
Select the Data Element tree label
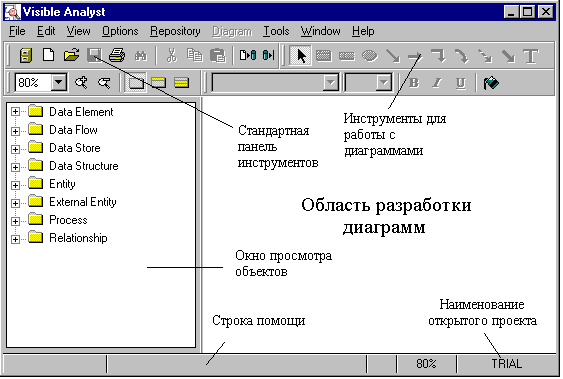[x=81, y=112]
